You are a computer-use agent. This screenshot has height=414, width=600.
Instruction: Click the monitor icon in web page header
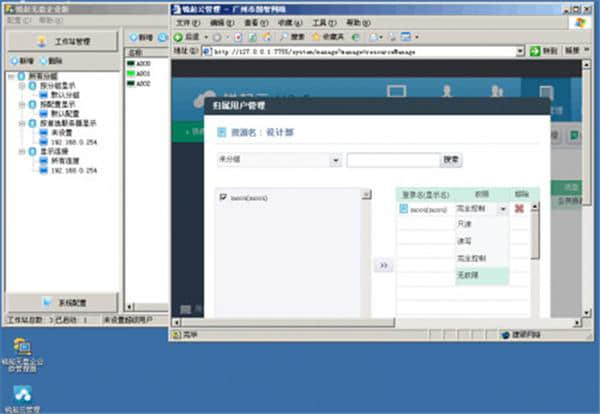[x=396, y=91]
